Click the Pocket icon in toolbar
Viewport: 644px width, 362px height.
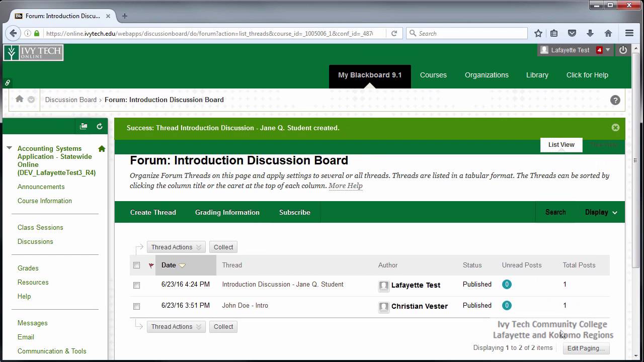572,33
